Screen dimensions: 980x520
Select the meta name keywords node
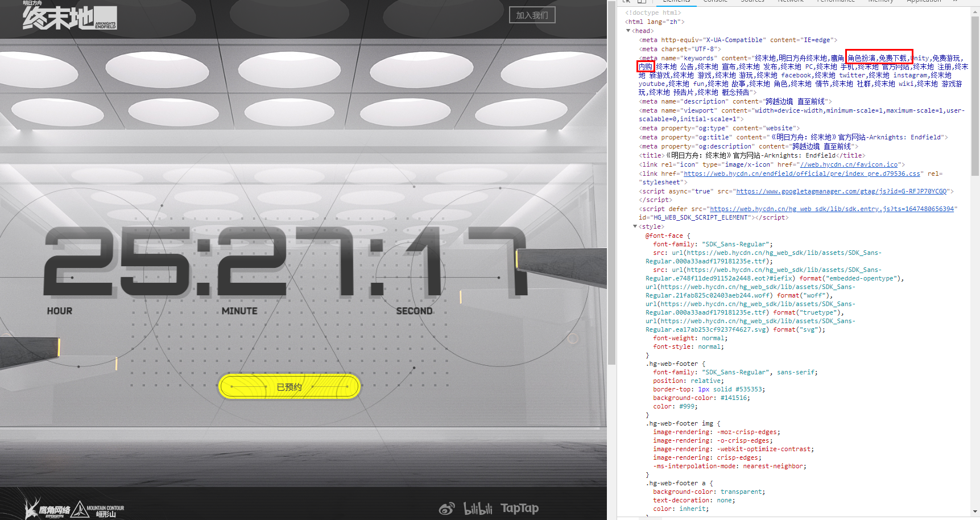pos(802,75)
